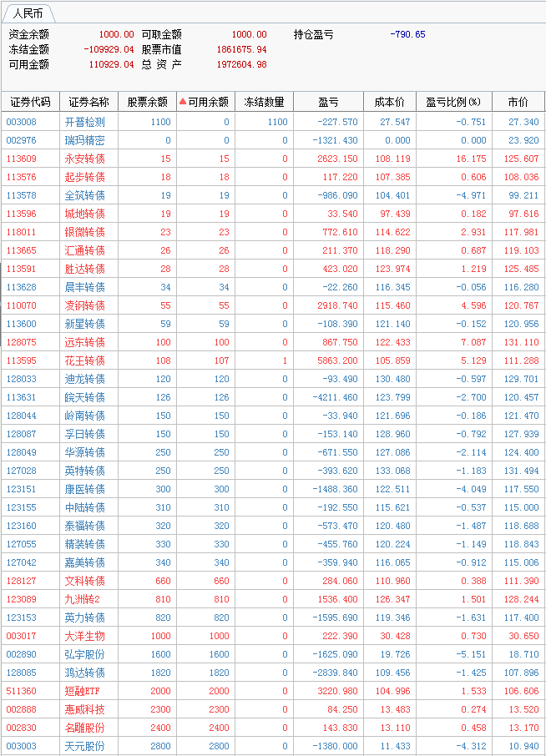
Task: Select the 英特转债 row
Action: coord(273,470)
